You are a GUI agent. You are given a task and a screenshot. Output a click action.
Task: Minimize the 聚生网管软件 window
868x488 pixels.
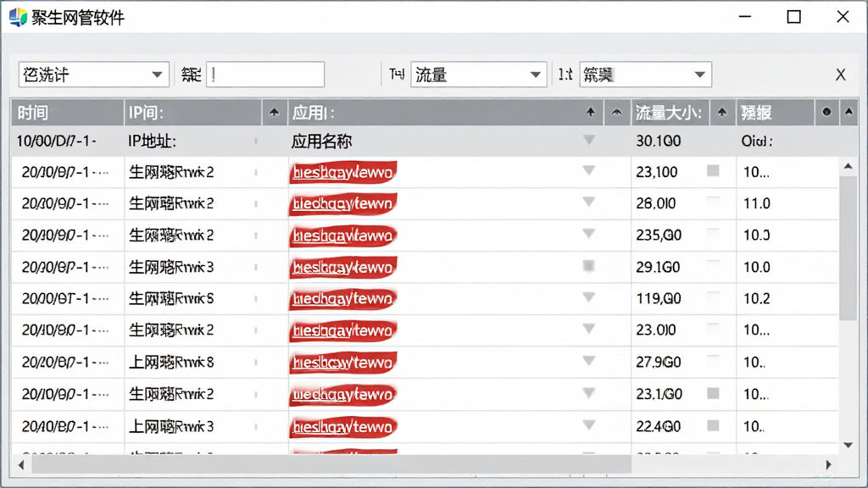click(x=745, y=17)
